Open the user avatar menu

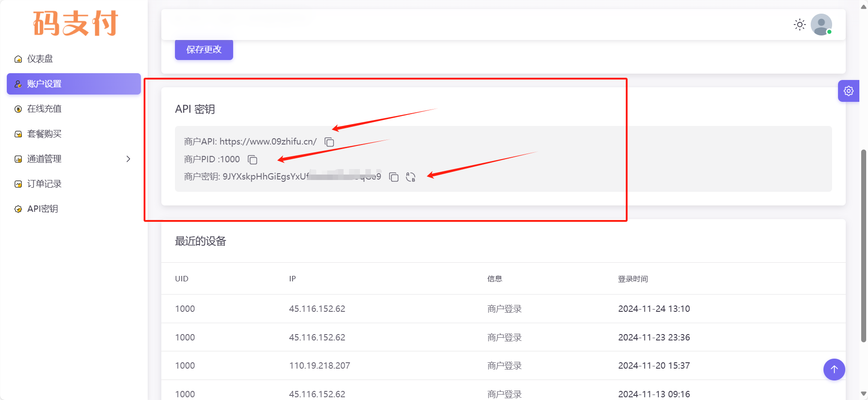[x=821, y=25]
